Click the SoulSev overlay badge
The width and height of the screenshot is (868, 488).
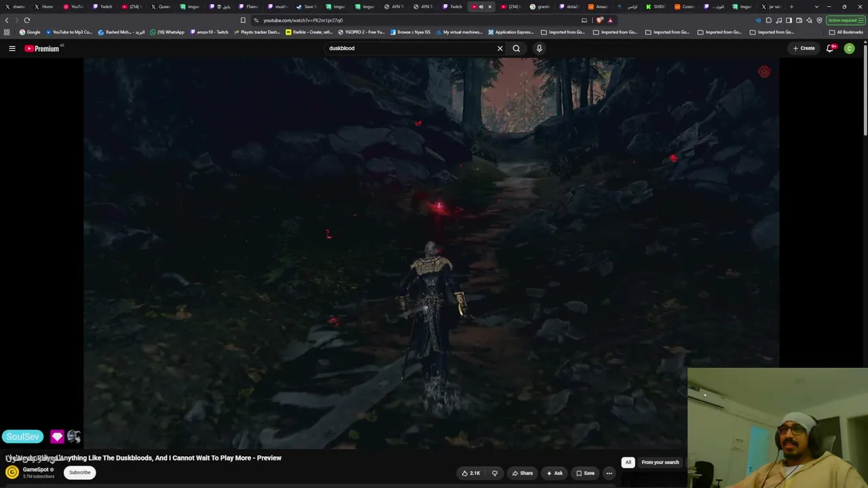point(23,437)
